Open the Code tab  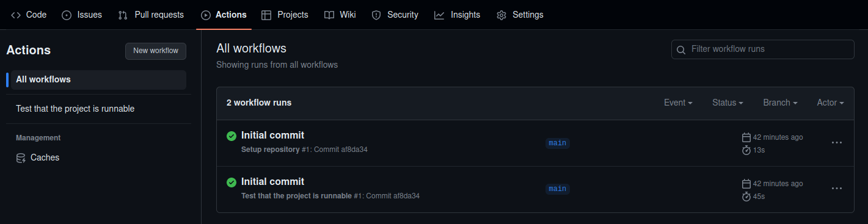coord(29,15)
